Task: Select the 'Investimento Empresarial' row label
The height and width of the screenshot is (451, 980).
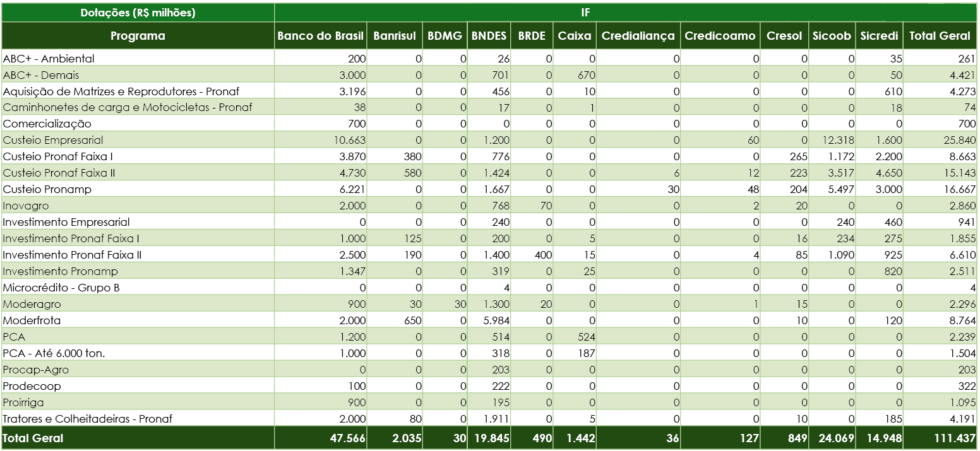Action: (x=66, y=222)
